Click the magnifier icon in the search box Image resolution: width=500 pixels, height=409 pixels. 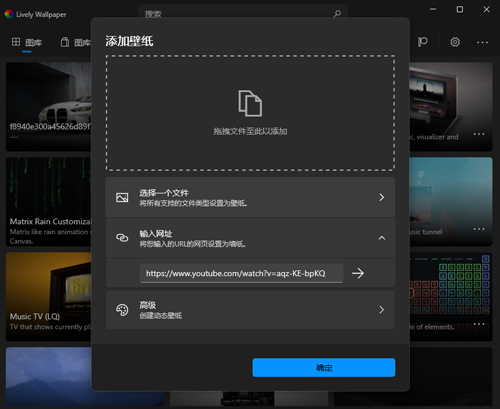pos(337,14)
